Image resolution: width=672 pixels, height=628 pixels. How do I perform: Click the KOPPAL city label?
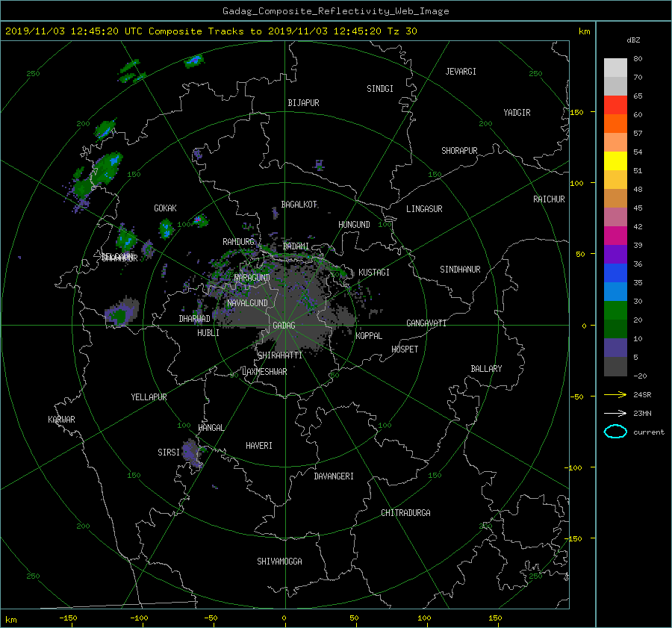pyautogui.click(x=369, y=336)
